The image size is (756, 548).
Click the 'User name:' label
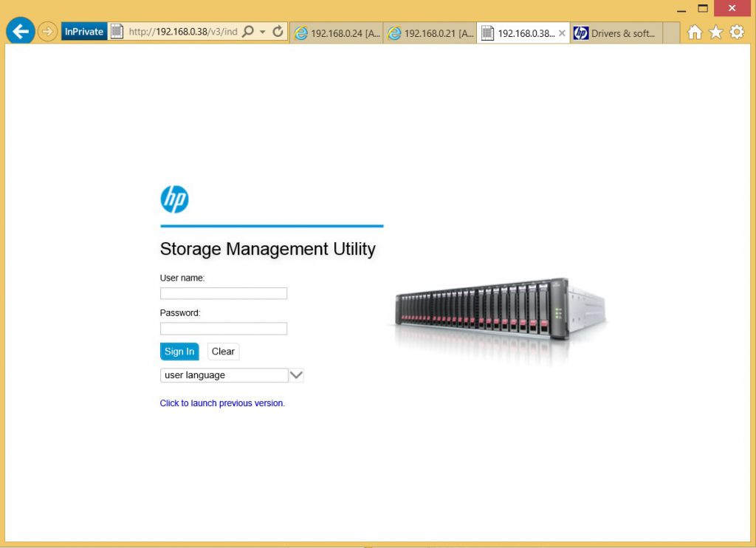click(182, 278)
